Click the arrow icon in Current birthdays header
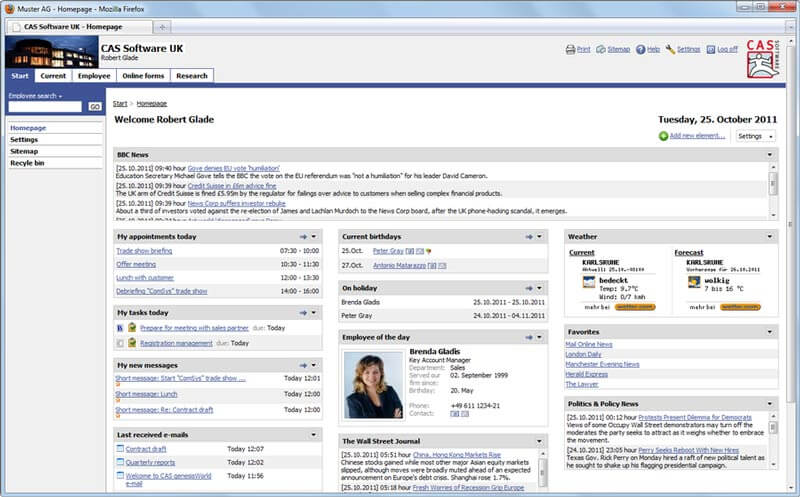 click(529, 237)
